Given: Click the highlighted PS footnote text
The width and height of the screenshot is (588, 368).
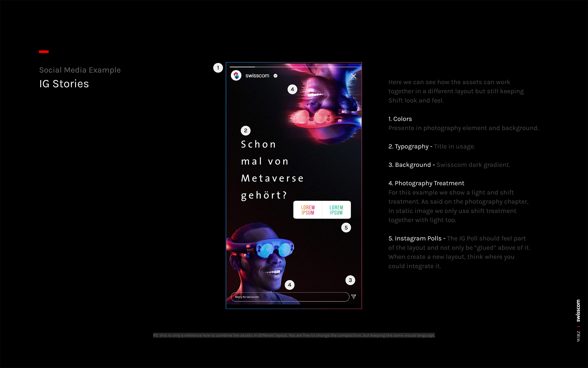Looking at the screenshot, I should click(x=294, y=335).
